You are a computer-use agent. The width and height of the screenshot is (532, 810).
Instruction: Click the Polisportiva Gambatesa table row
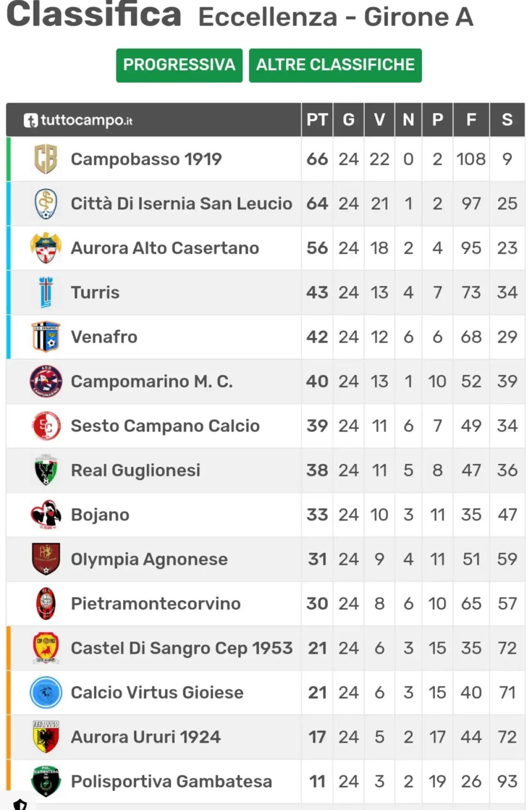click(266, 781)
